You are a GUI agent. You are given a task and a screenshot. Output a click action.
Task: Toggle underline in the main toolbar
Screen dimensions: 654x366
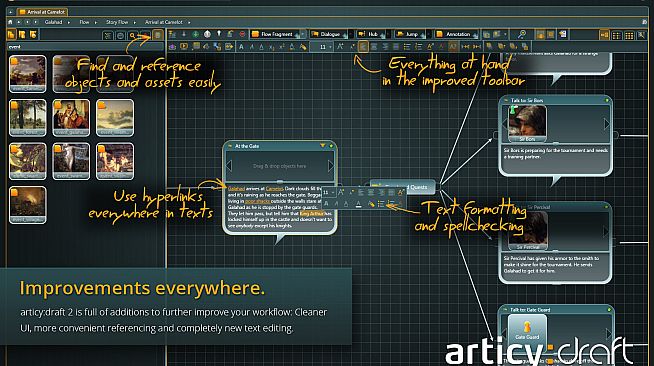(x=262, y=47)
